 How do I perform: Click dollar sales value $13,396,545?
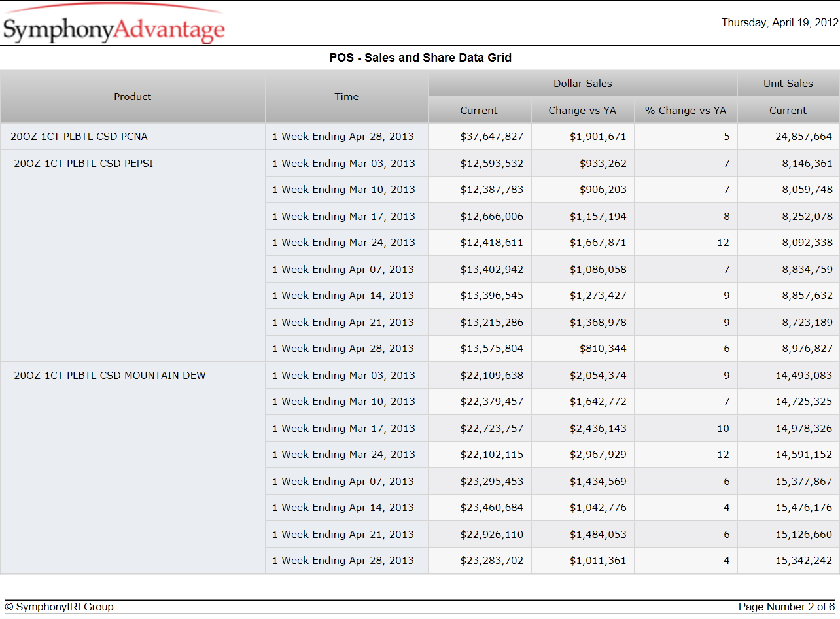coord(491,296)
